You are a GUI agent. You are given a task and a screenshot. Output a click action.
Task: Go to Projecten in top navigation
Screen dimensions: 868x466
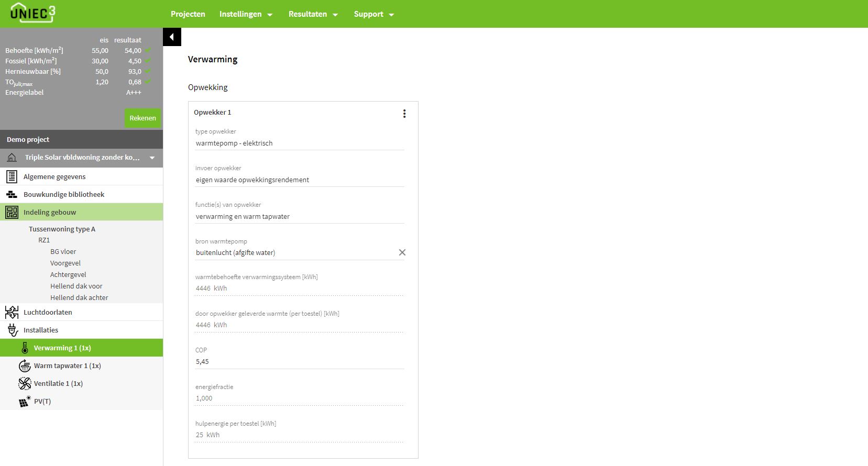[x=188, y=14]
